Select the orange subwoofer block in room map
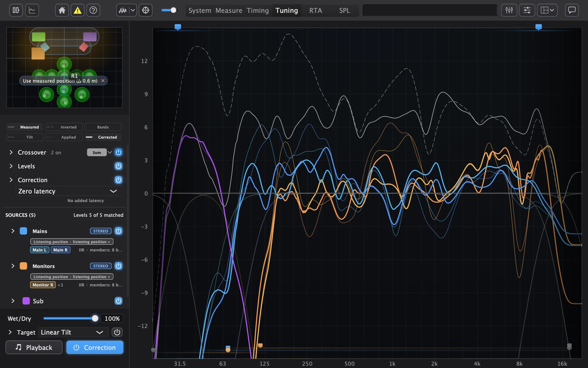 [x=38, y=53]
